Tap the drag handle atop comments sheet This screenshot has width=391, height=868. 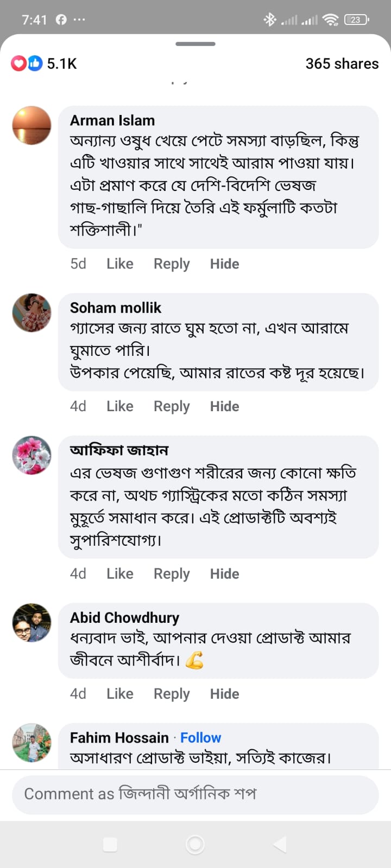pyautogui.click(x=195, y=44)
